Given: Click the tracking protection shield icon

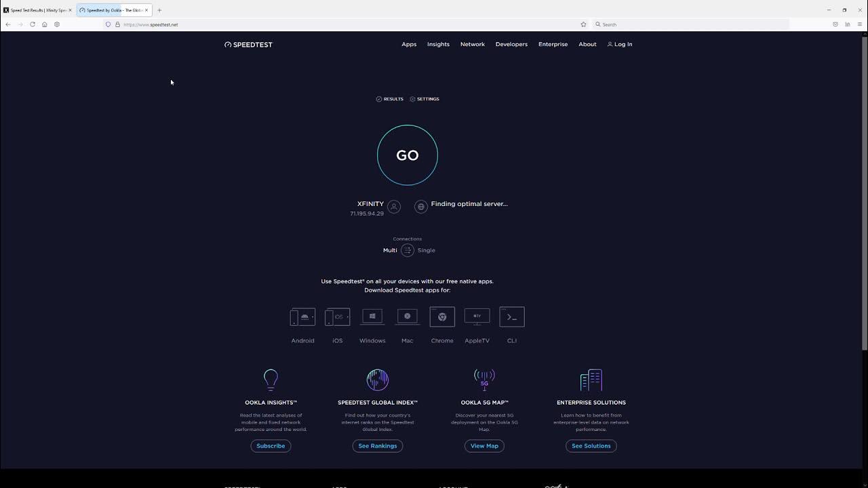Looking at the screenshot, I should click(x=108, y=24).
